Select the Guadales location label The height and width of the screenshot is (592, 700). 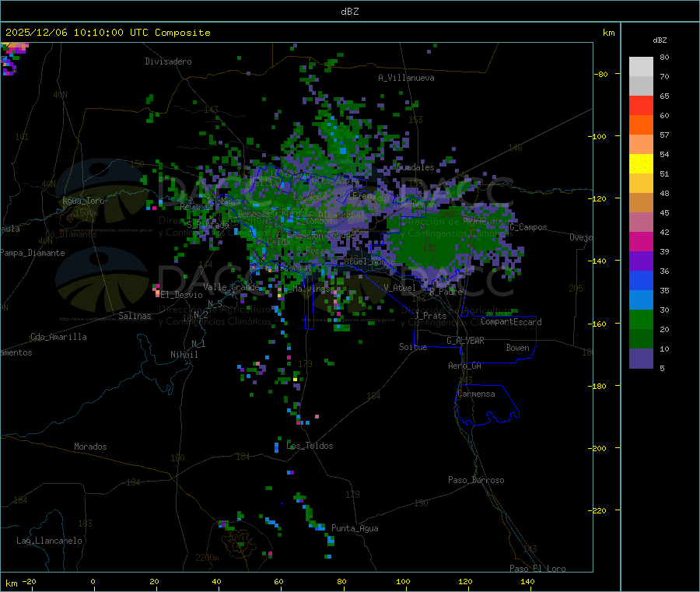415,167
